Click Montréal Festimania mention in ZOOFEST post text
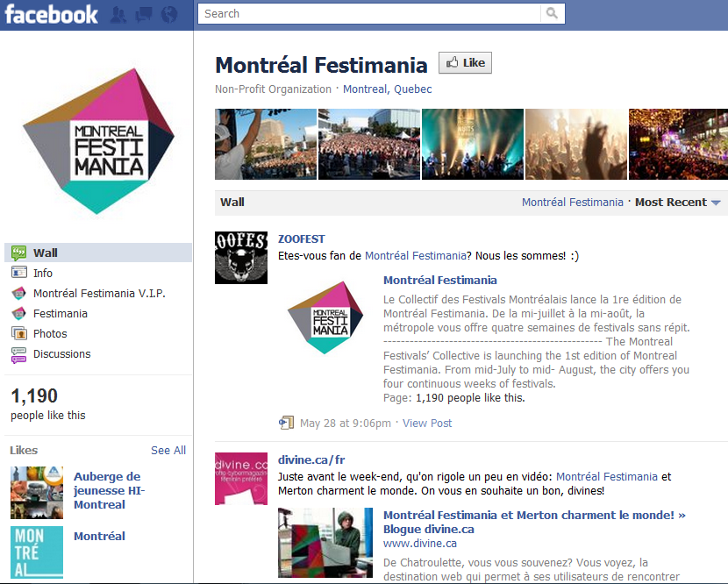Screen dimensions: 728x584 coord(416,256)
